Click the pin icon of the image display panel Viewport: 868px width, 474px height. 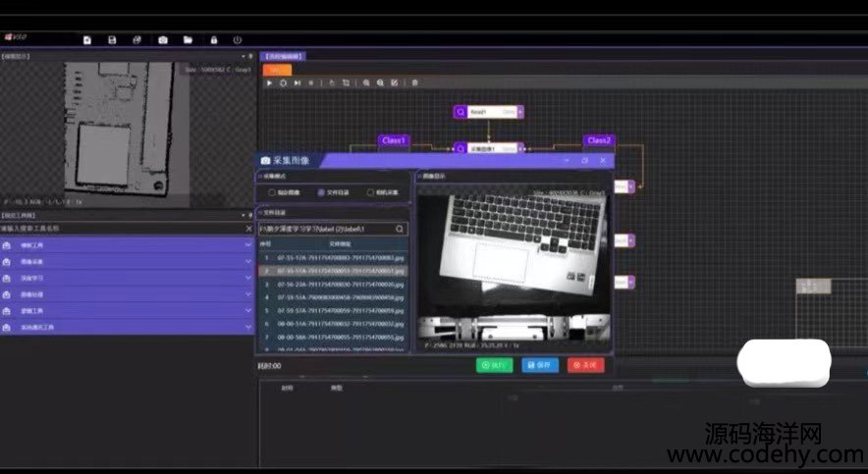250,56
